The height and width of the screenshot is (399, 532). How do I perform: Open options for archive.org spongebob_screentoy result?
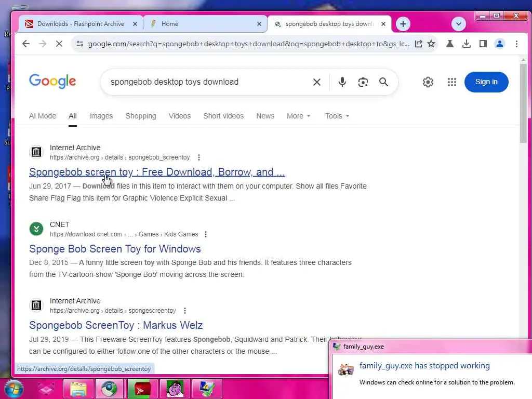199,157
